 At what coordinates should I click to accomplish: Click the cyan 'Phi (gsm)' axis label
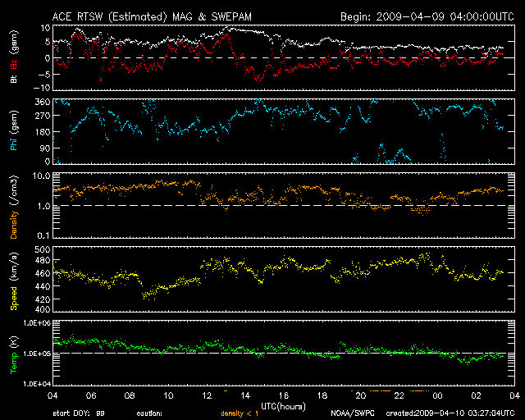tap(14, 130)
